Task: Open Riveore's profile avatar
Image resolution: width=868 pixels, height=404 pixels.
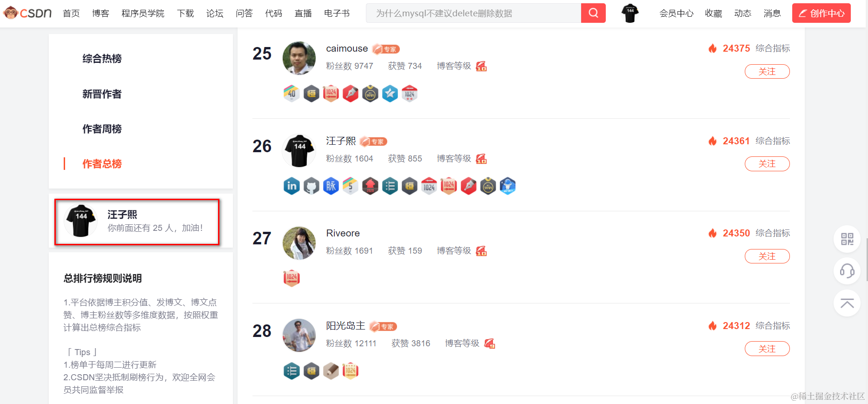Action: point(299,243)
